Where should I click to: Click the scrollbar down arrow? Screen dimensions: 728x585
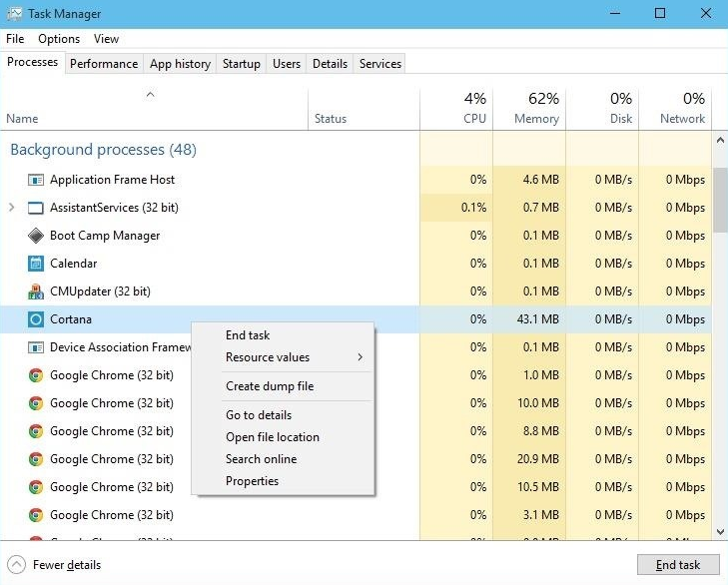click(720, 532)
